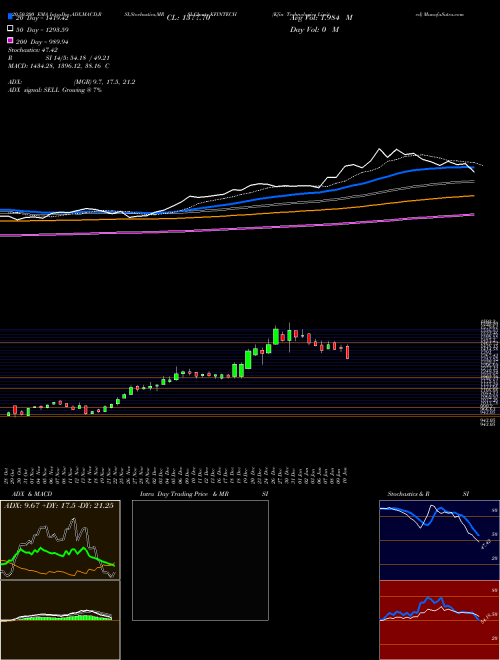Click the 'Avg Vol: 1.984 M' value
500x660 pixels.
[x=321, y=18]
